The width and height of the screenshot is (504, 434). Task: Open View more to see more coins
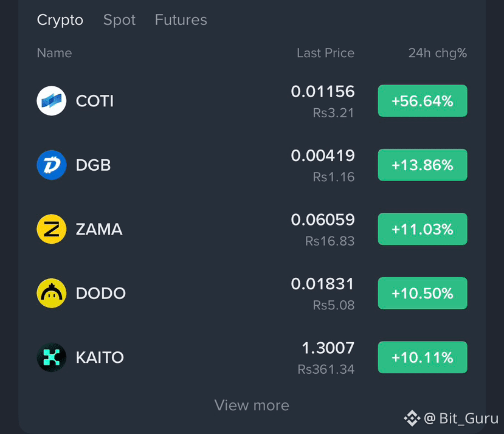[x=252, y=405]
